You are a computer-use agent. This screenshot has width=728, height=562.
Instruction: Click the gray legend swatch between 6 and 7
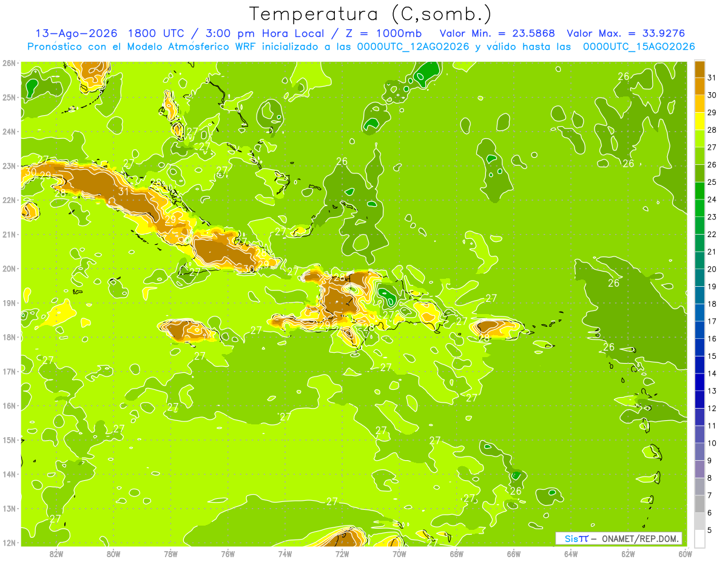[699, 504]
